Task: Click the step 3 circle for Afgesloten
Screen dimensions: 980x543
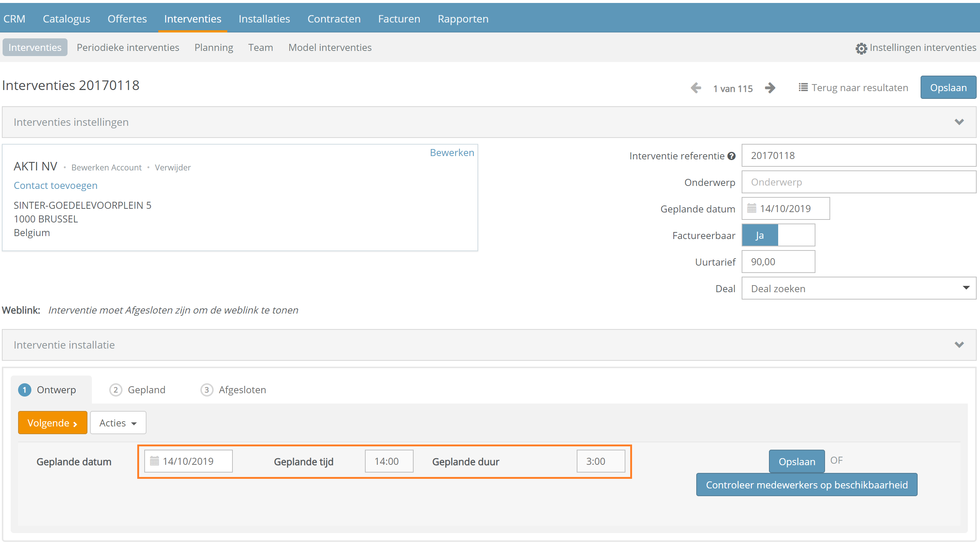Action: pyautogui.click(x=207, y=390)
